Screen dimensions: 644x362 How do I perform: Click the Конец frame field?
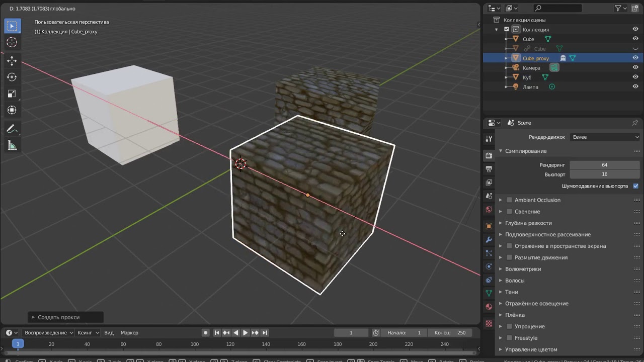pos(450,333)
